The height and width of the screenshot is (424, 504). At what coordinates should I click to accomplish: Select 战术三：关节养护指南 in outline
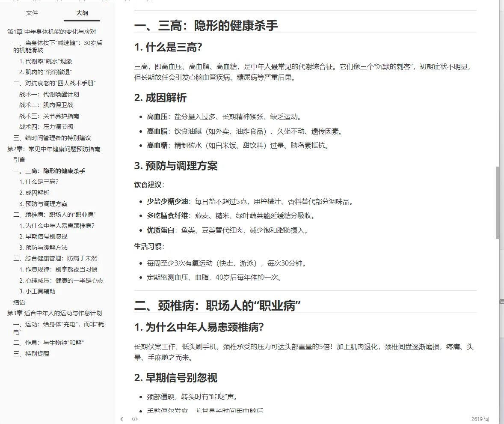coord(49,116)
